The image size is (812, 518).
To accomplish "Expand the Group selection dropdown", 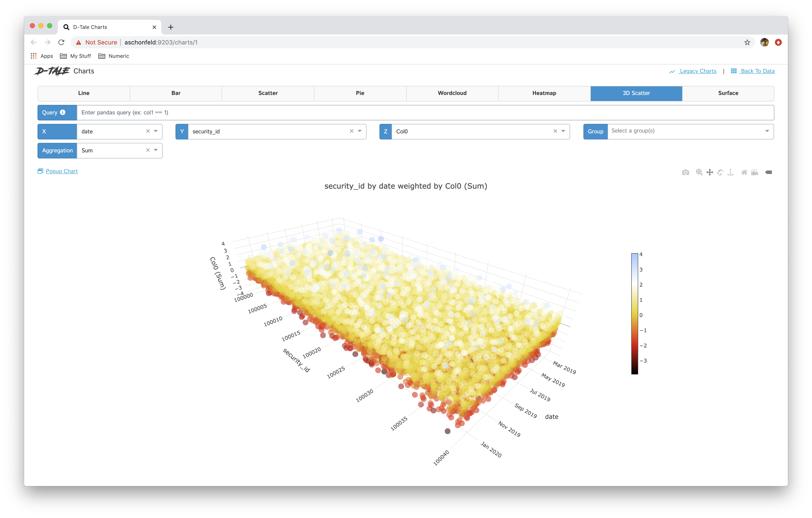I will point(767,131).
